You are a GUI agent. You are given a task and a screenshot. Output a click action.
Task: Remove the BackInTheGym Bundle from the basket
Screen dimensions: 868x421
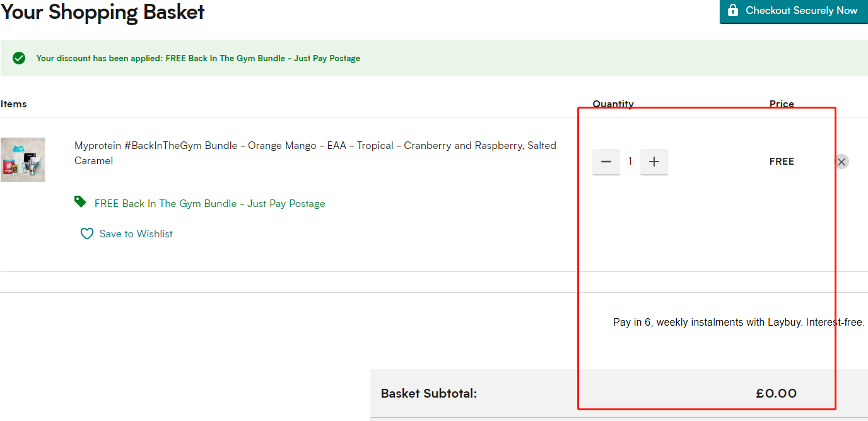(x=842, y=162)
